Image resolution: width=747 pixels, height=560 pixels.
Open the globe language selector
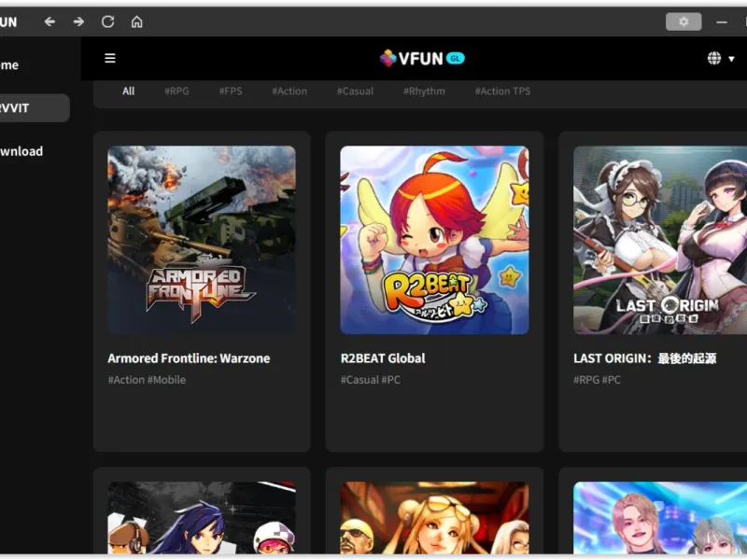713,58
